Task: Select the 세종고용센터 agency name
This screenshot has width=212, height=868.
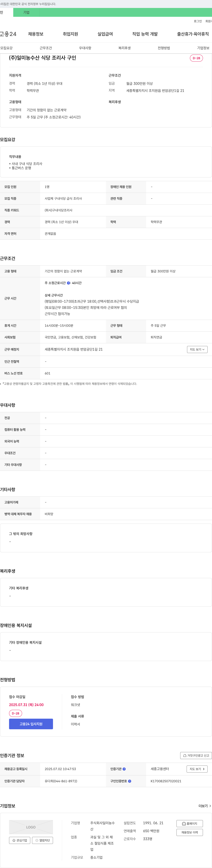Action: 160,769
